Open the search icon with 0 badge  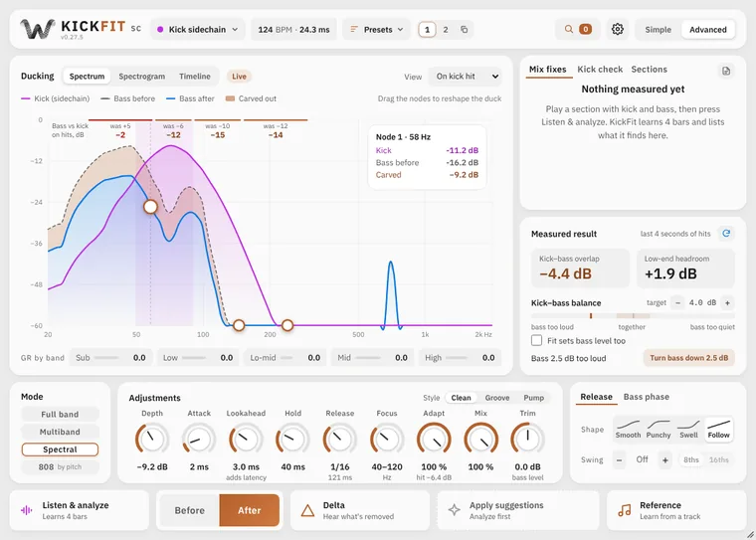(578, 30)
